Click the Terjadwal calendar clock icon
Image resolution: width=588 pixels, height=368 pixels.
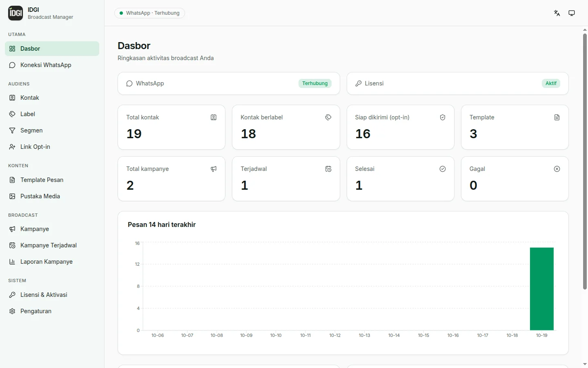(x=328, y=169)
